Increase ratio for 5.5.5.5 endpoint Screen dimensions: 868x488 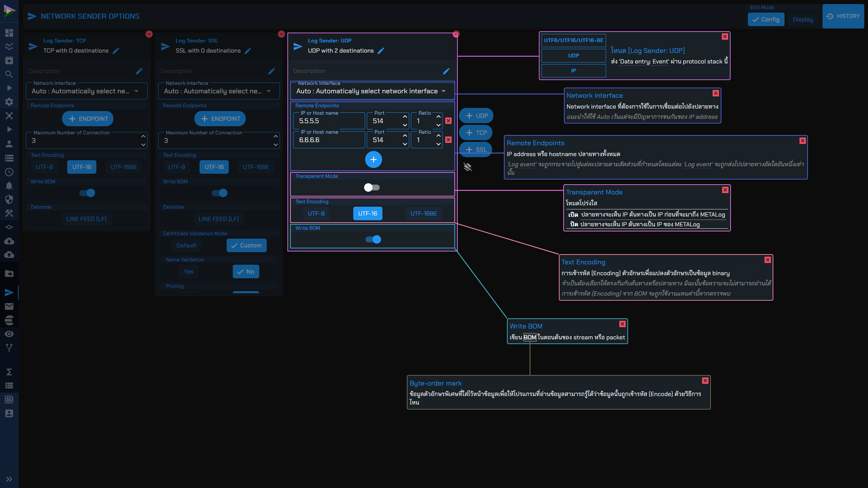click(x=438, y=117)
